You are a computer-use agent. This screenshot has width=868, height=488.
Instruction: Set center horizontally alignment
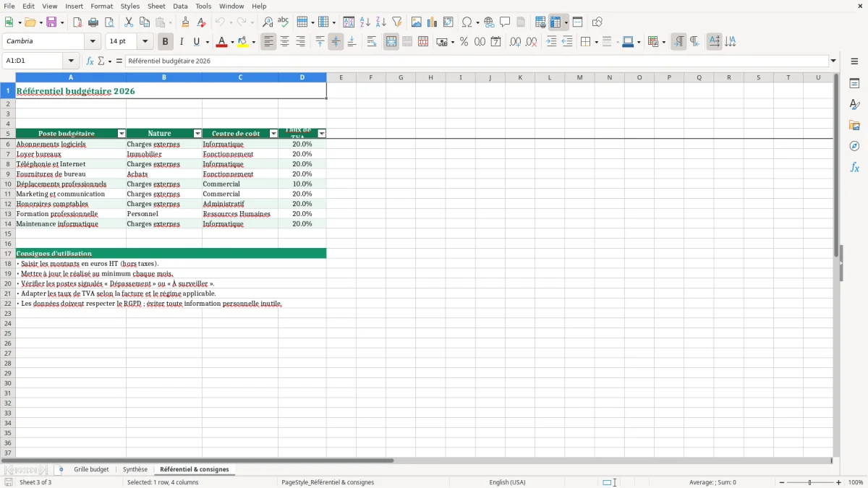(x=285, y=42)
